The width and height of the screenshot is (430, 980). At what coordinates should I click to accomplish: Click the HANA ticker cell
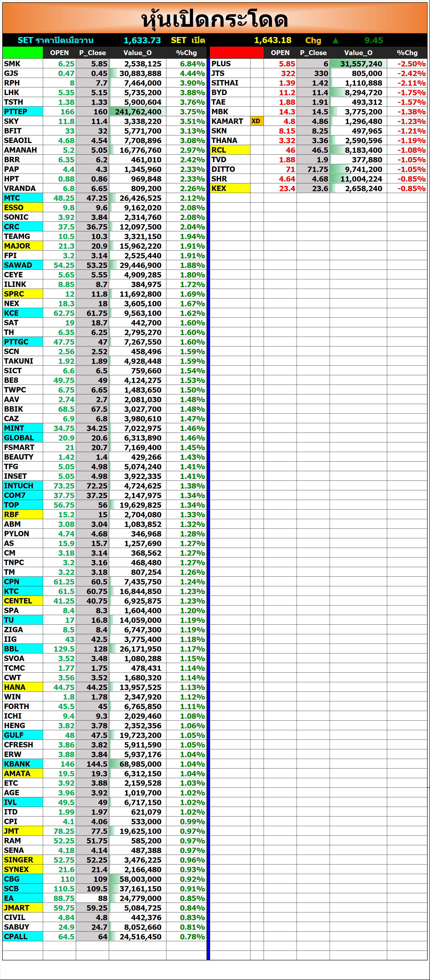(23, 687)
